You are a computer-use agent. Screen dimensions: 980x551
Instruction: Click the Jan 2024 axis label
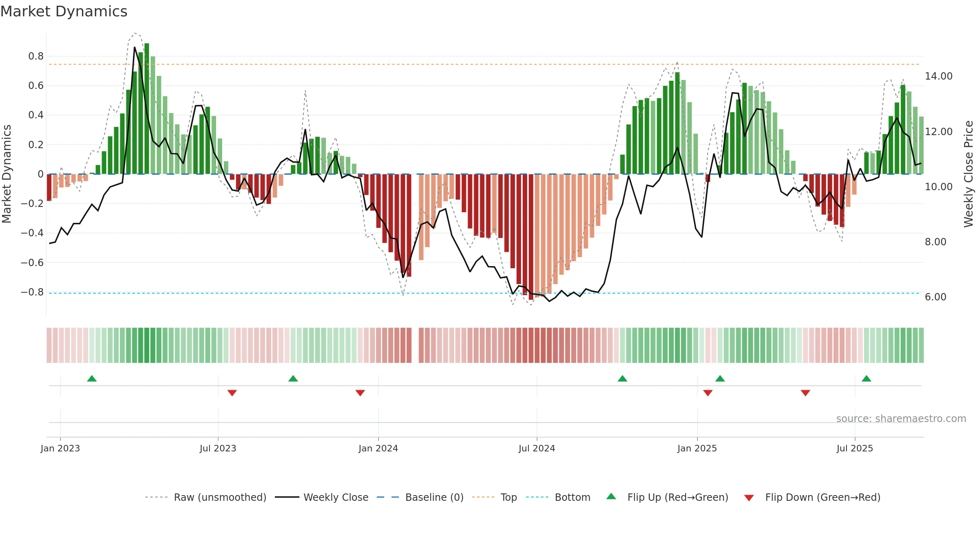(x=378, y=448)
